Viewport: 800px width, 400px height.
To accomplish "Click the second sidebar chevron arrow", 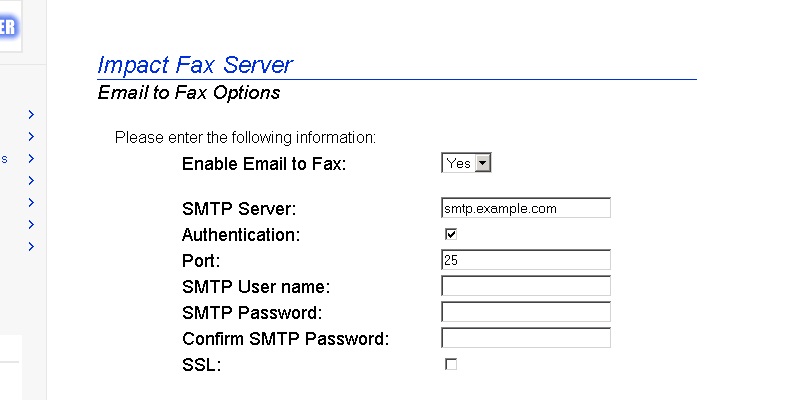I will [x=32, y=137].
